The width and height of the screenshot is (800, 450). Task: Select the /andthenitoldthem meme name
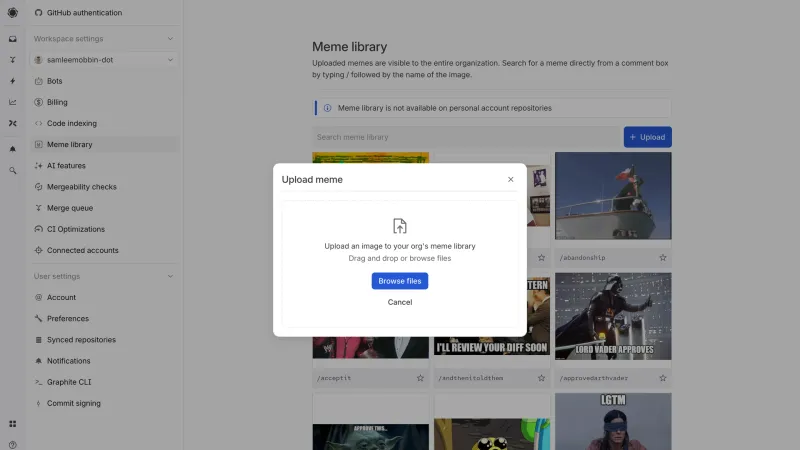point(470,378)
